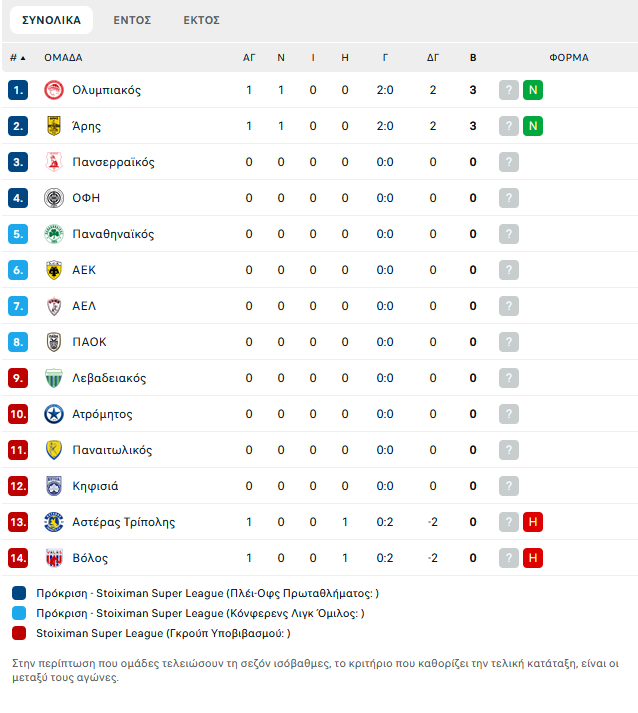Click the ΠΑΟΚ team crest
Viewport: 638px width, 713px height.
pos(54,342)
